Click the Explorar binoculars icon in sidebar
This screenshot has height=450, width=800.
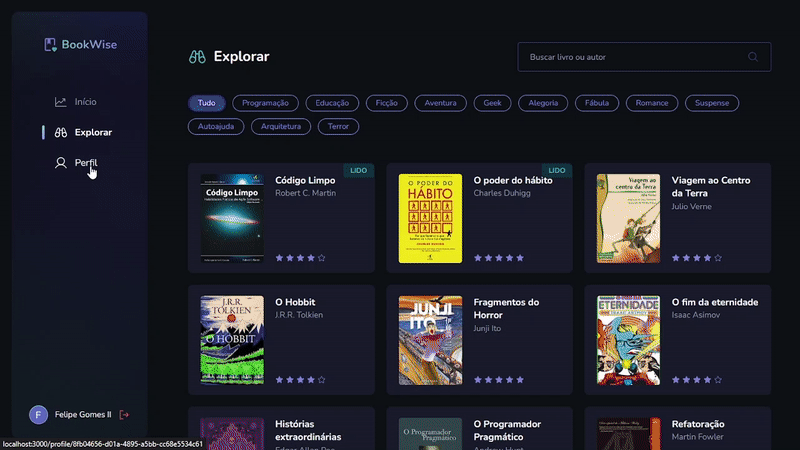pos(61,133)
